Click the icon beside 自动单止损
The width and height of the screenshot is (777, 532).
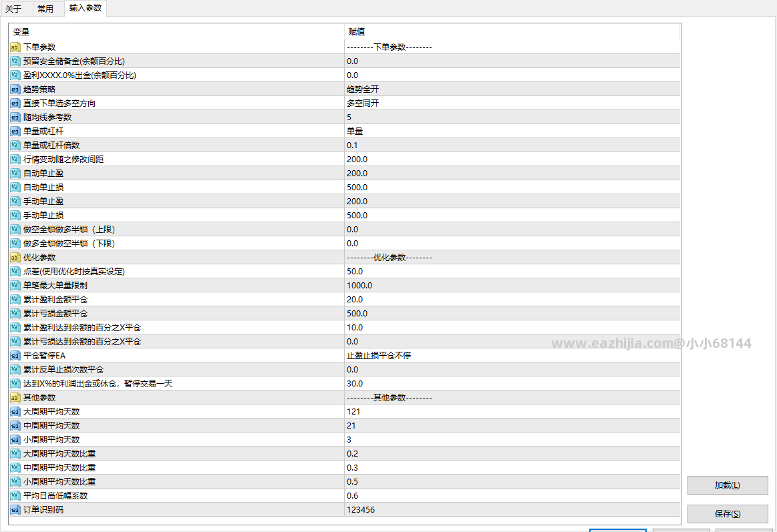[15, 188]
